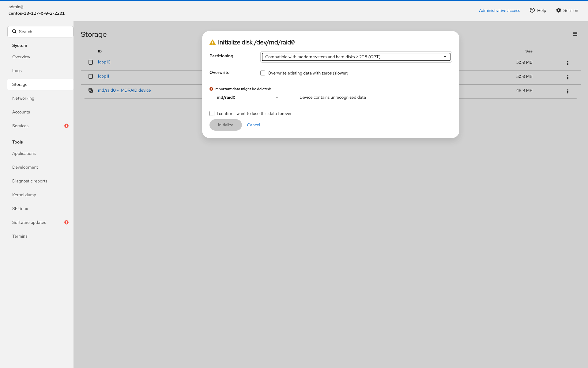Open Diagnostic reports
The width and height of the screenshot is (588, 368).
(40, 181)
